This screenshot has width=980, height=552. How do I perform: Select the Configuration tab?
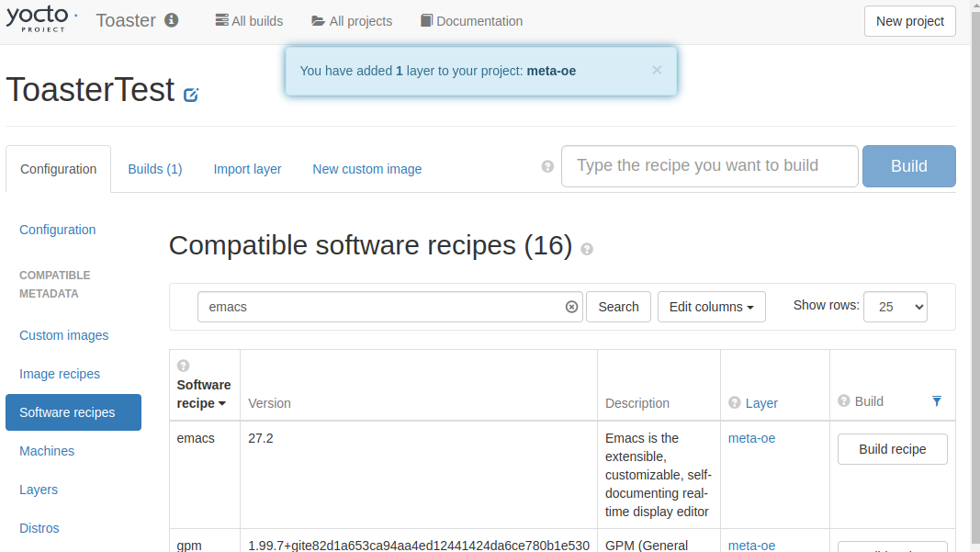[x=58, y=169]
